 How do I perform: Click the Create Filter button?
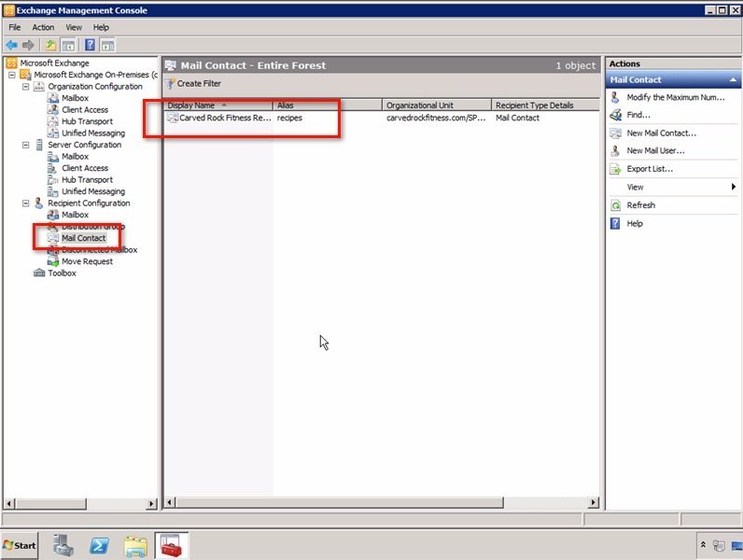click(x=193, y=84)
